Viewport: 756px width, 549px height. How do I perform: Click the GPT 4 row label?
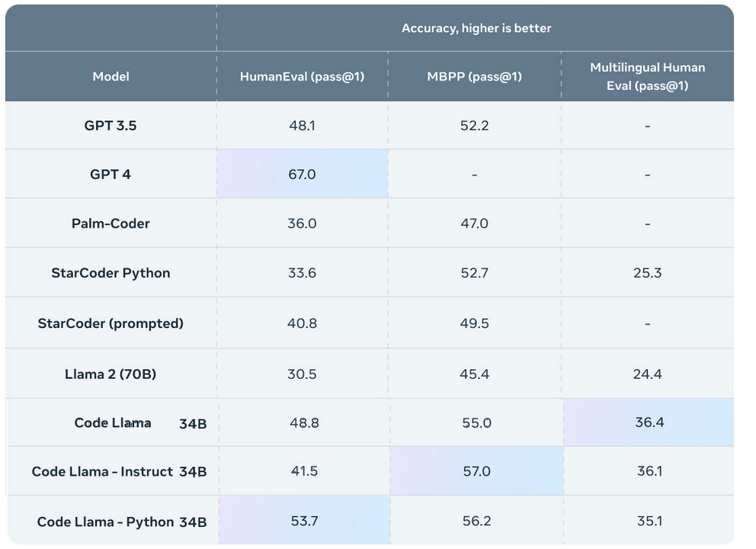111,174
